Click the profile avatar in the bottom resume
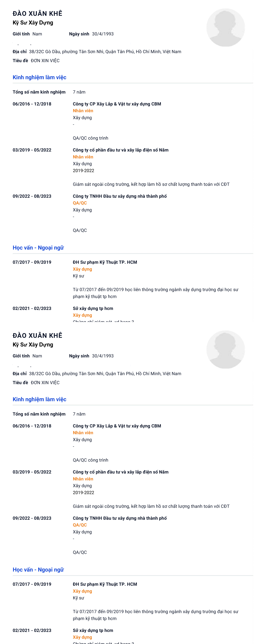The image size is (266, 644). tap(225, 350)
